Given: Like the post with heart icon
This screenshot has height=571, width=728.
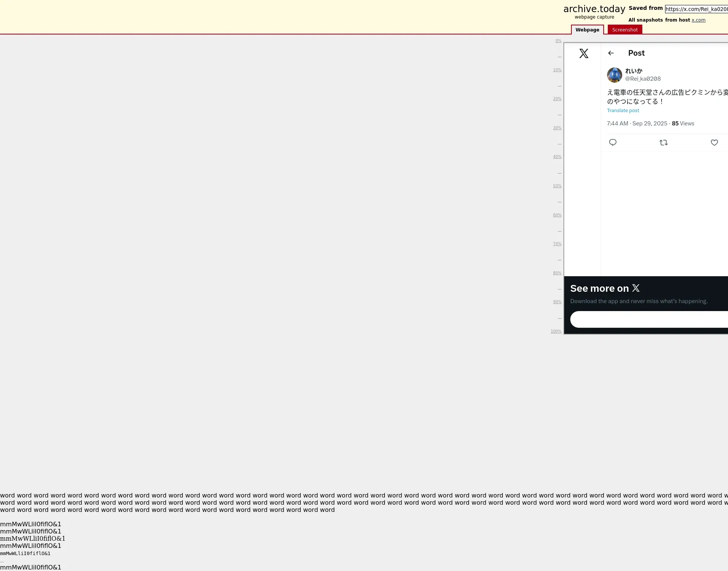Looking at the screenshot, I should 714,142.
